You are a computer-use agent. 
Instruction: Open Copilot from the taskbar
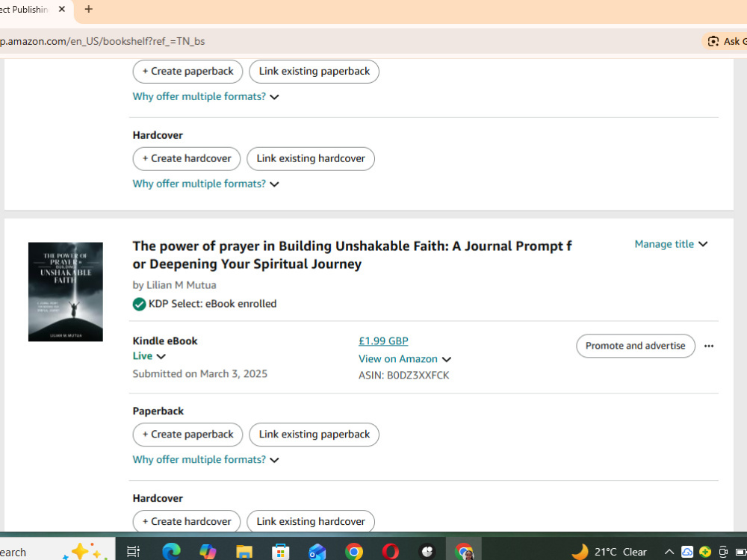tap(208, 552)
